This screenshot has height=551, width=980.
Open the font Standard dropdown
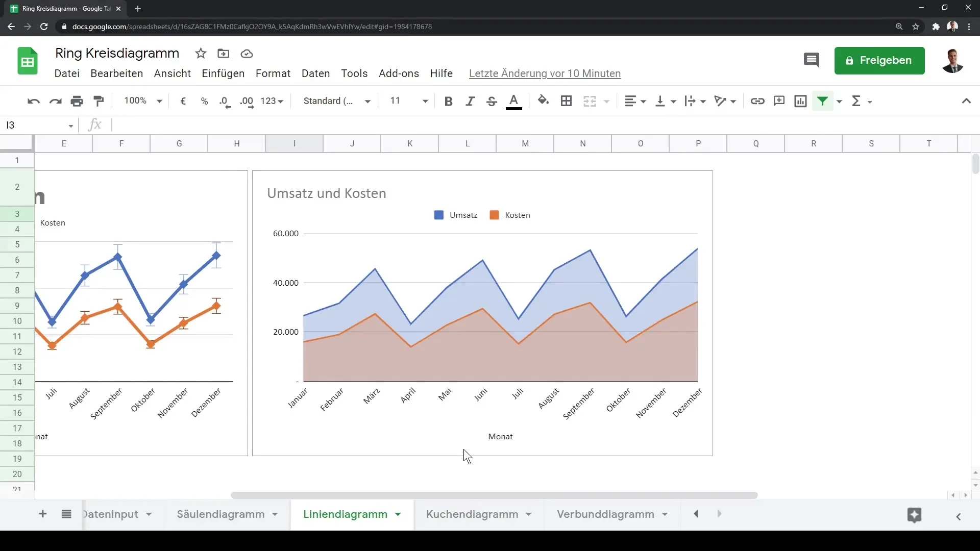[337, 101]
